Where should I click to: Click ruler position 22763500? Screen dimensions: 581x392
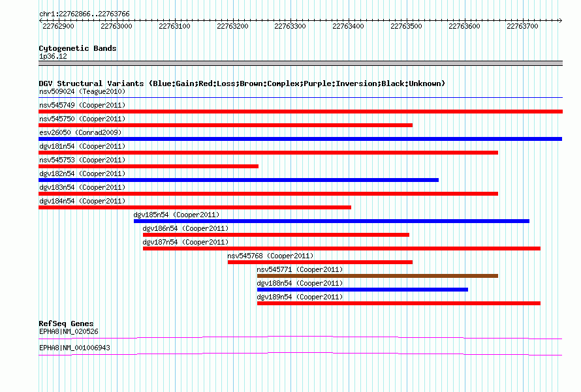[x=407, y=26]
